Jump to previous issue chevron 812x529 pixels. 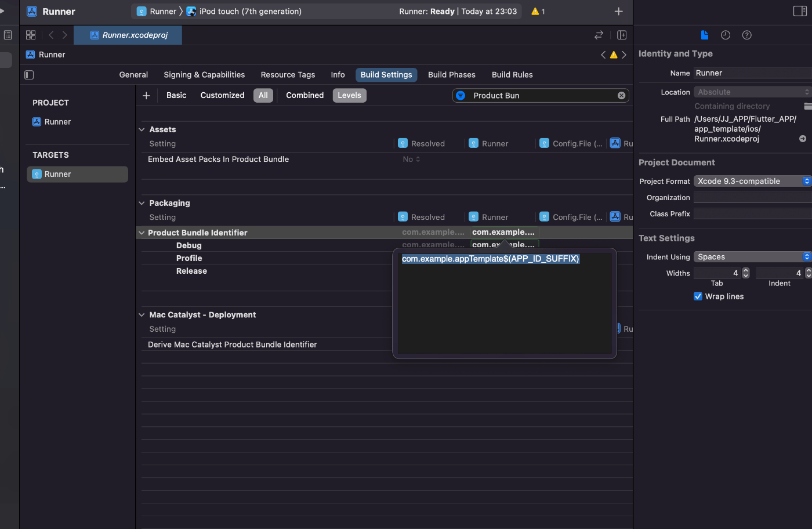tap(603, 55)
